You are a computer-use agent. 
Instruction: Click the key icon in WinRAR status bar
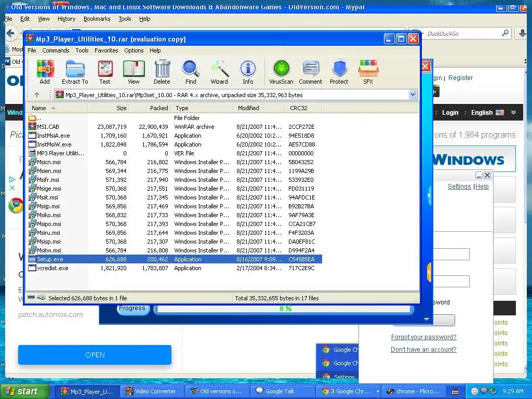point(41,298)
